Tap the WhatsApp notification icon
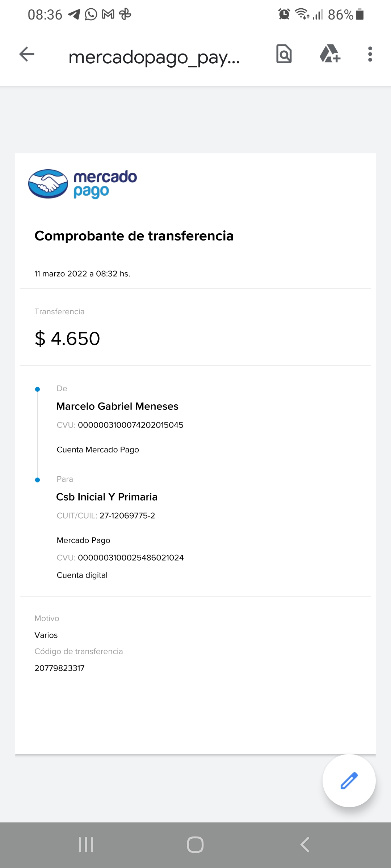 coord(91,14)
